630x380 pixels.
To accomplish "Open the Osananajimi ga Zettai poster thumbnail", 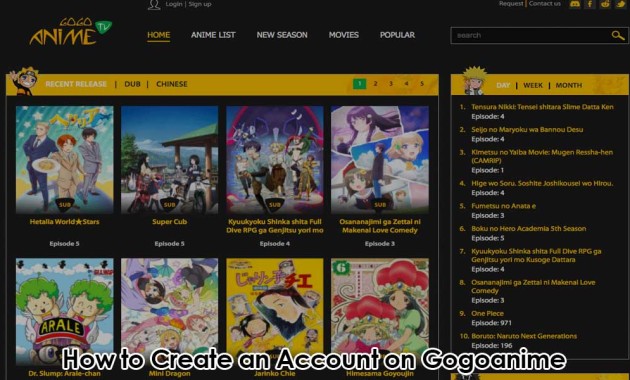I will click(x=380, y=160).
